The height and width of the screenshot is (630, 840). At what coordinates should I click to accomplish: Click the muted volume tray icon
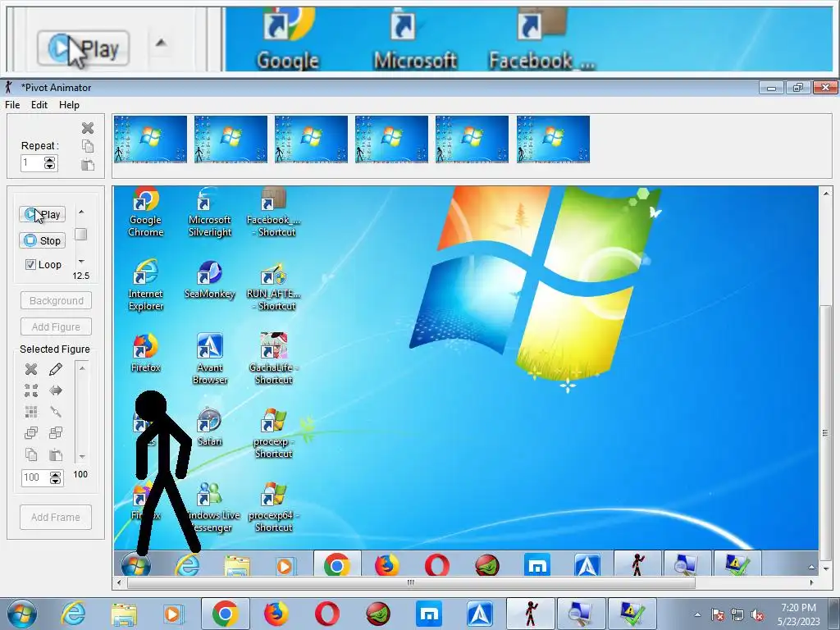[x=757, y=615]
